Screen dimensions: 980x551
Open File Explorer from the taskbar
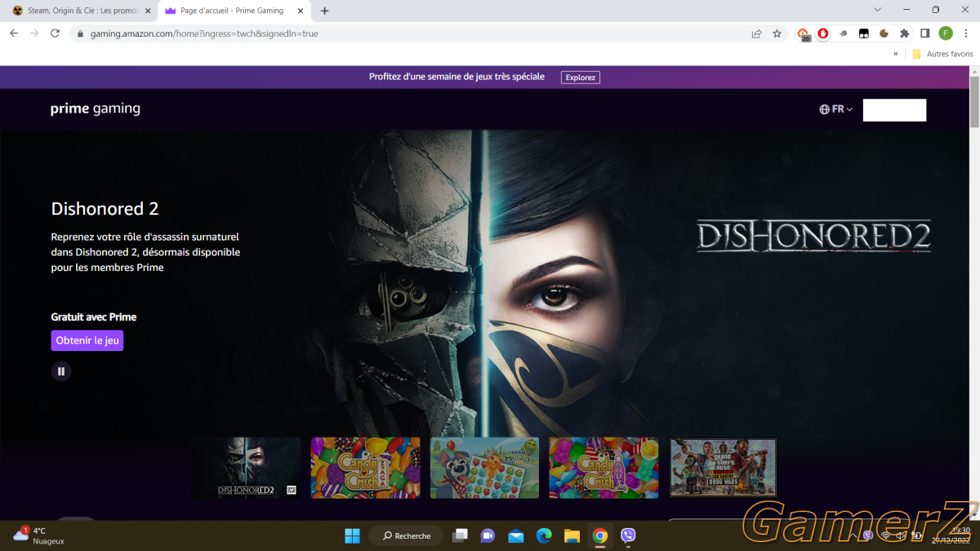click(x=572, y=535)
